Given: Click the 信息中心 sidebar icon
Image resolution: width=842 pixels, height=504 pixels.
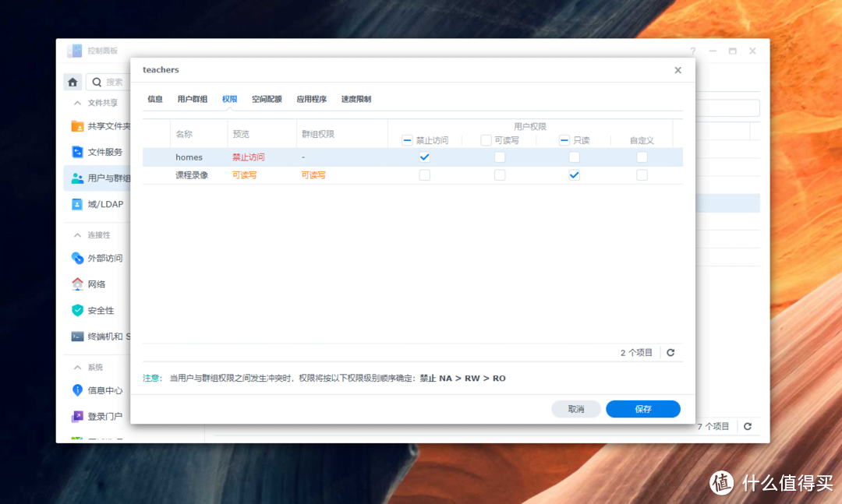Looking at the screenshot, I should click(104, 390).
